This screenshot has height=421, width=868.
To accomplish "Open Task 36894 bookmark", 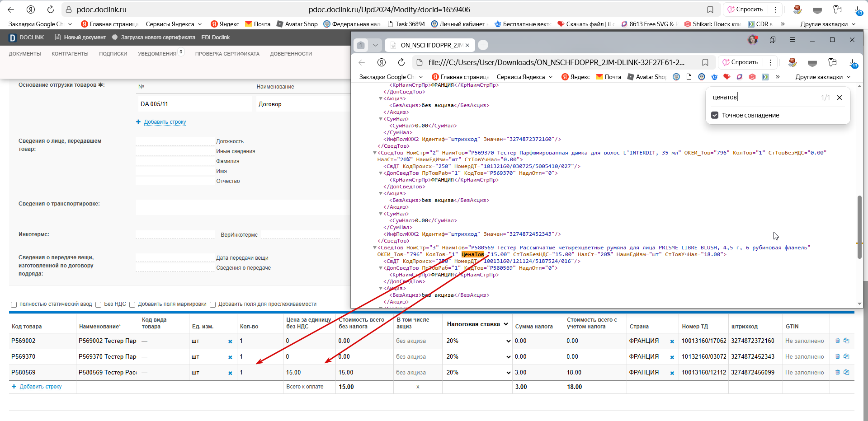I will pyautogui.click(x=406, y=24).
